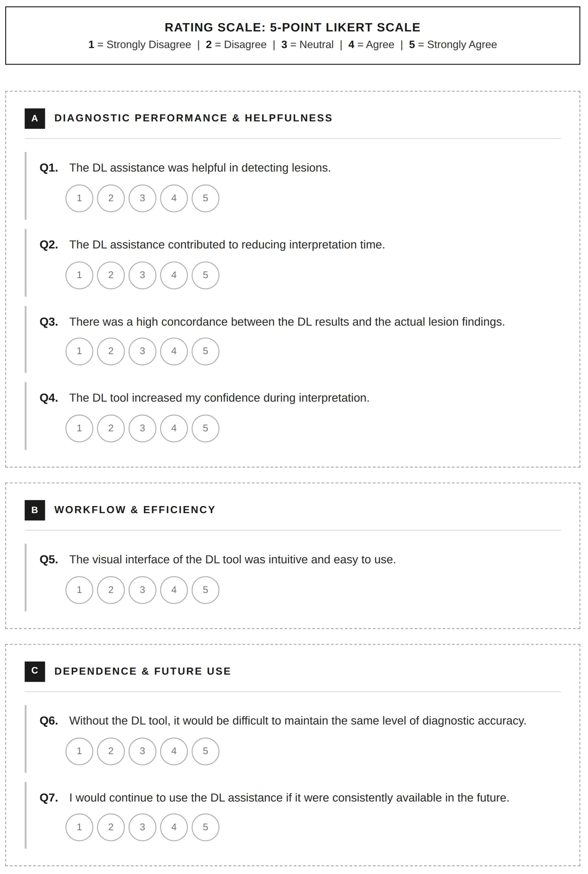Click the Workflow & Efficiency heading
This screenshot has height=874, width=588.
click(x=135, y=510)
